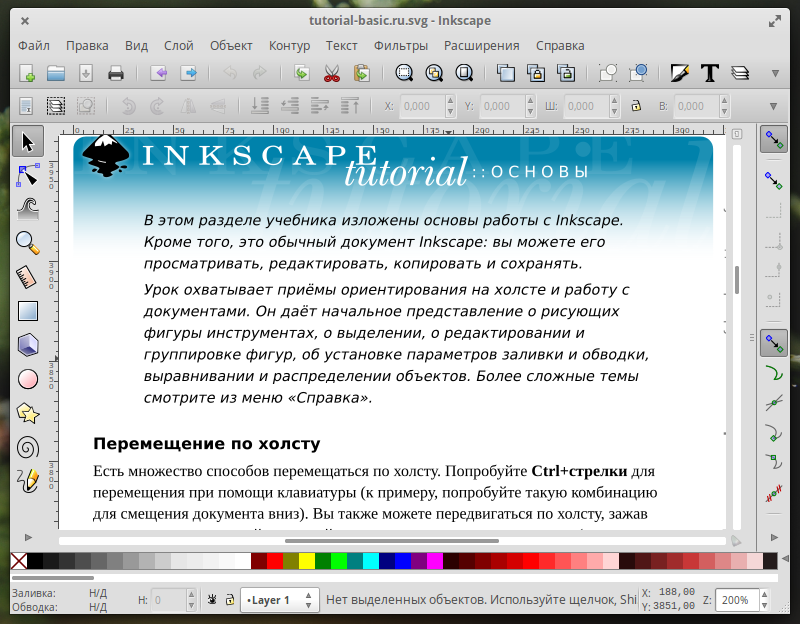
Task: Open color palette menu arrow
Action: tap(785, 559)
